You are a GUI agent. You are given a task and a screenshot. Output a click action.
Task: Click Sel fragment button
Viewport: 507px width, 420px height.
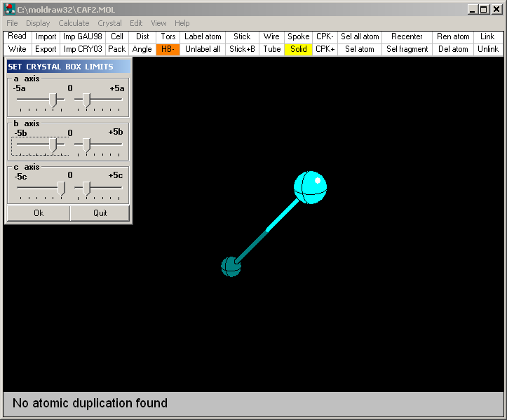[407, 49]
